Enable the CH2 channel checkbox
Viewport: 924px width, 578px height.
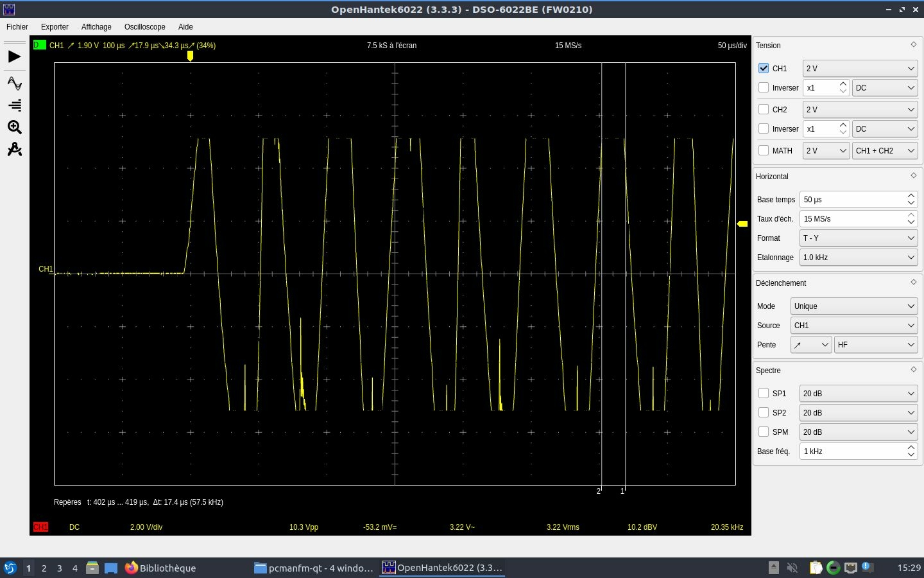coord(764,109)
